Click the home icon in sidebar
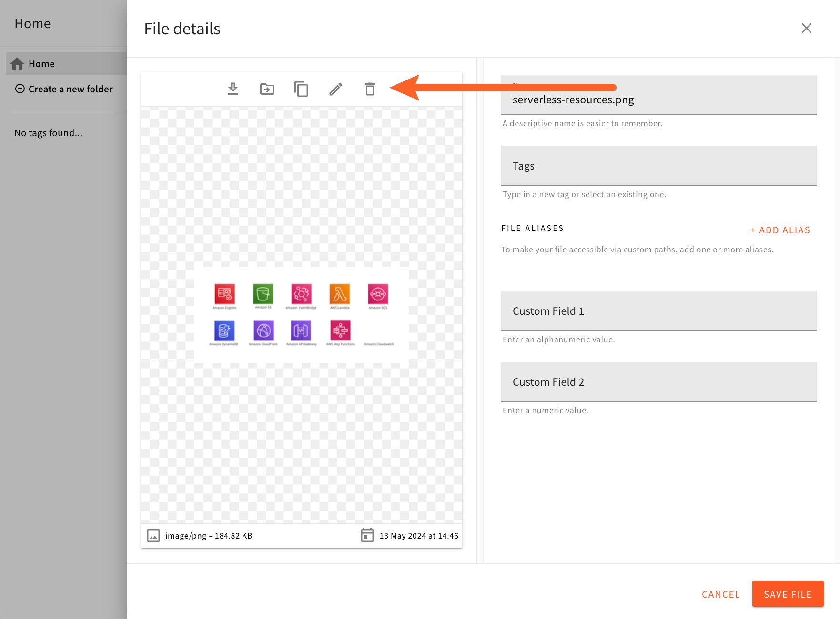The height and width of the screenshot is (619, 840). click(x=17, y=63)
